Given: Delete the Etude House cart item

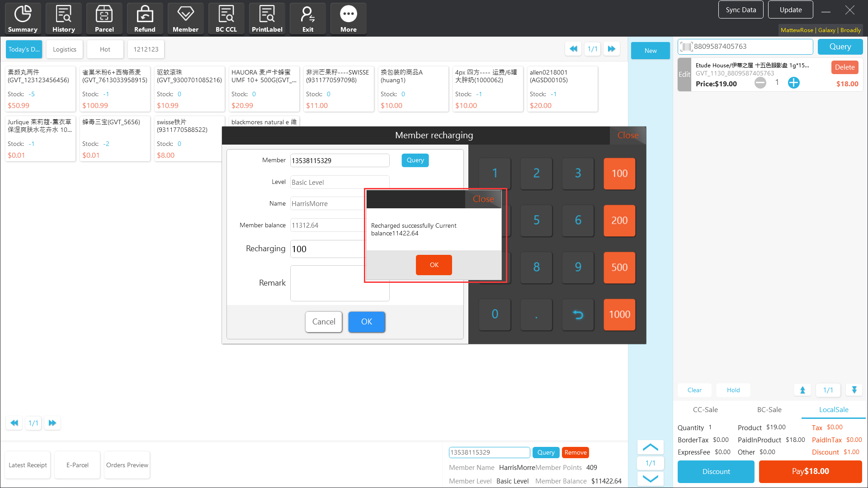Looking at the screenshot, I should pos(844,67).
